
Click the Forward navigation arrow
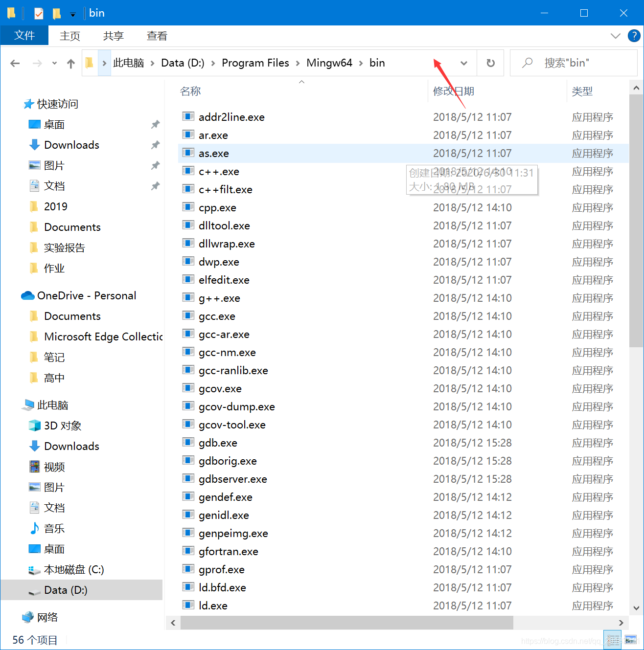click(37, 63)
